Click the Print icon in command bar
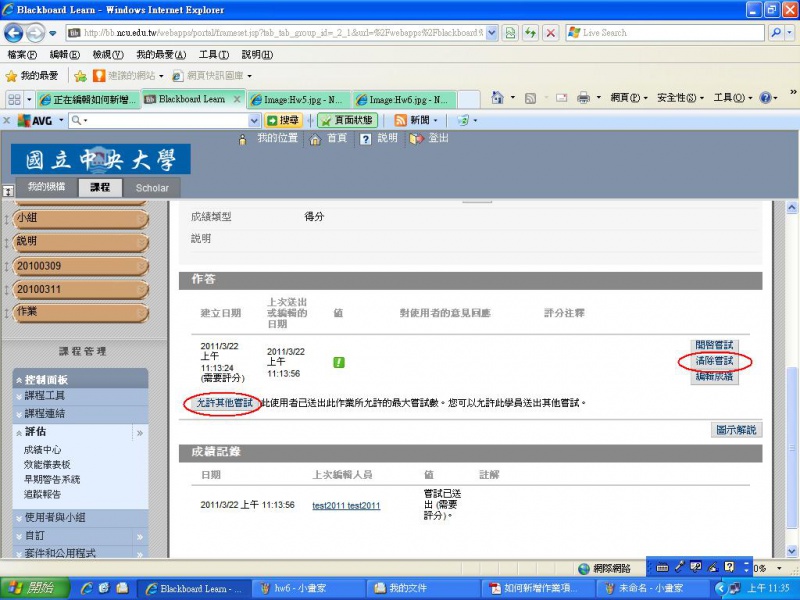This screenshot has height=600, width=800. (583, 98)
